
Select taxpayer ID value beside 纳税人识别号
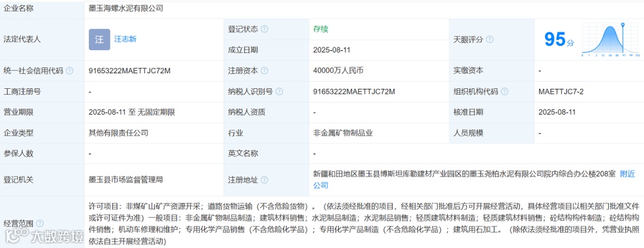click(354, 92)
